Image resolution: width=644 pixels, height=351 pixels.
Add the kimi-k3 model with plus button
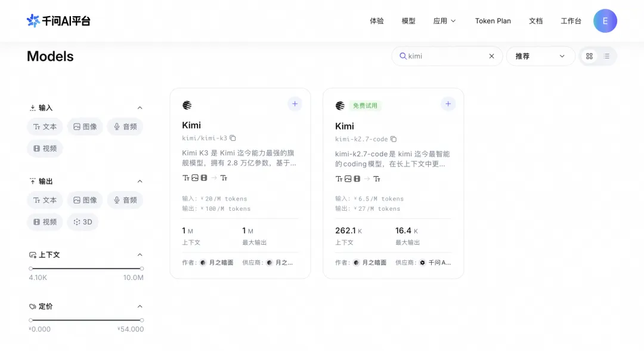point(295,104)
